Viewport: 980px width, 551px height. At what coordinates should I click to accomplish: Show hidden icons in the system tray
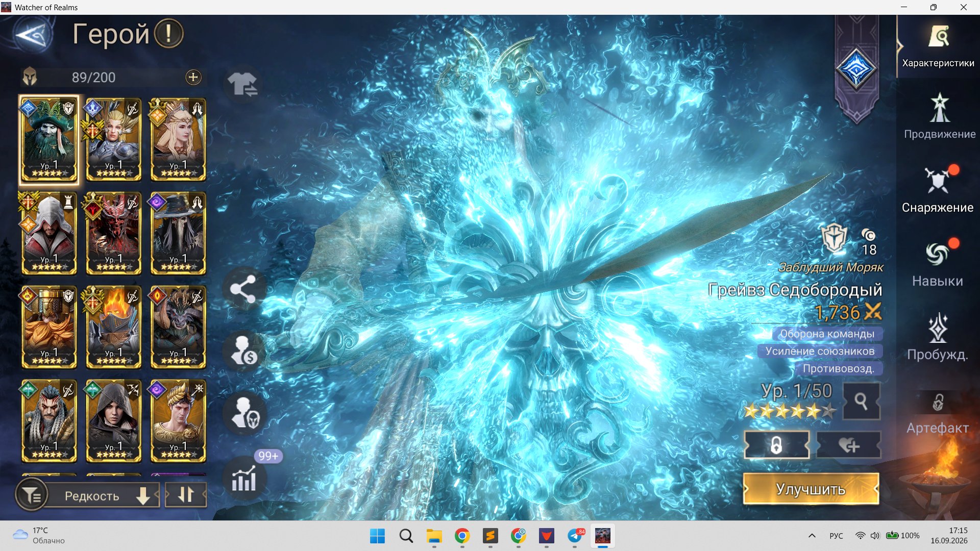click(812, 536)
